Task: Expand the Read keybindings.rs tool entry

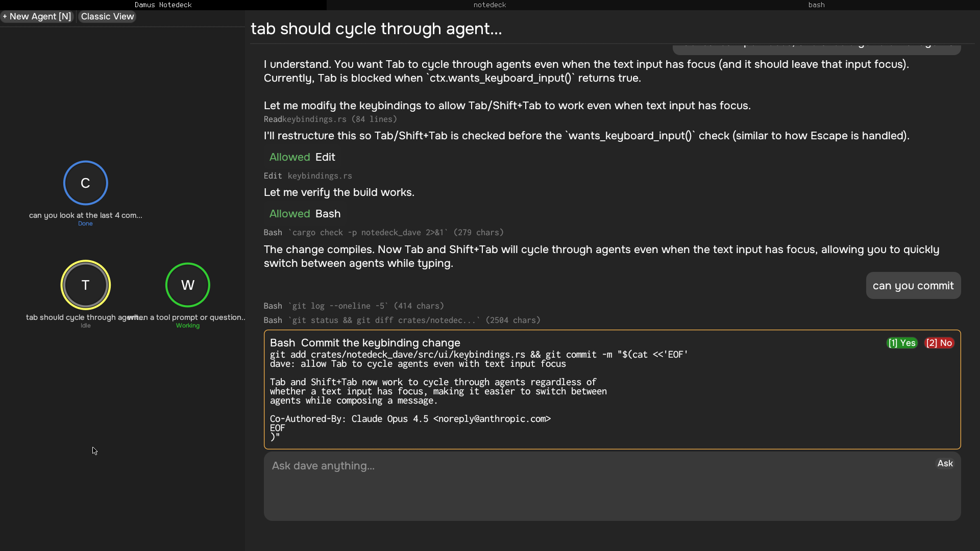Action: click(x=330, y=119)
